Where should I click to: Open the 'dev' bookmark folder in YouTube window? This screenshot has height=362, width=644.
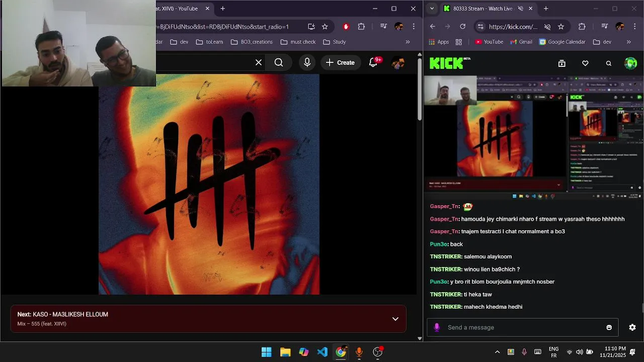pos(179,42)
